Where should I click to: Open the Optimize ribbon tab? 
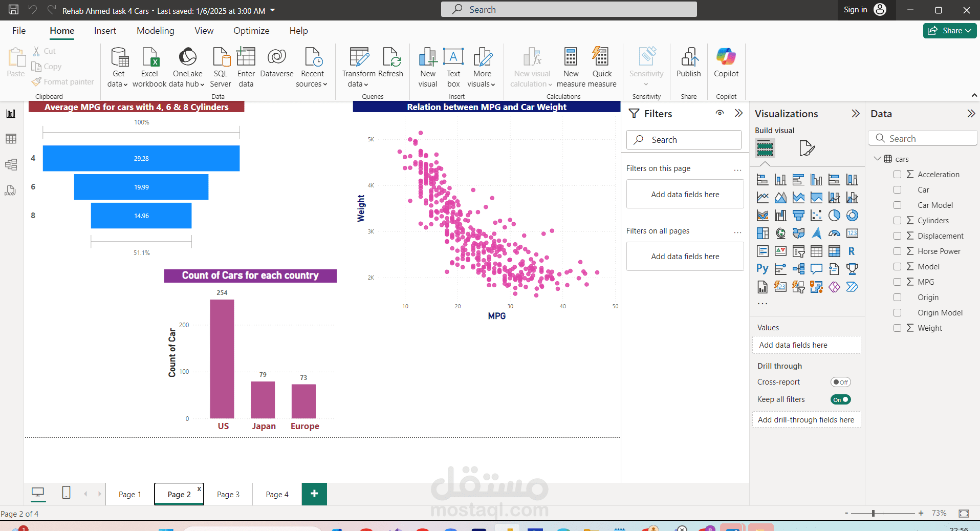pos(251,31)
